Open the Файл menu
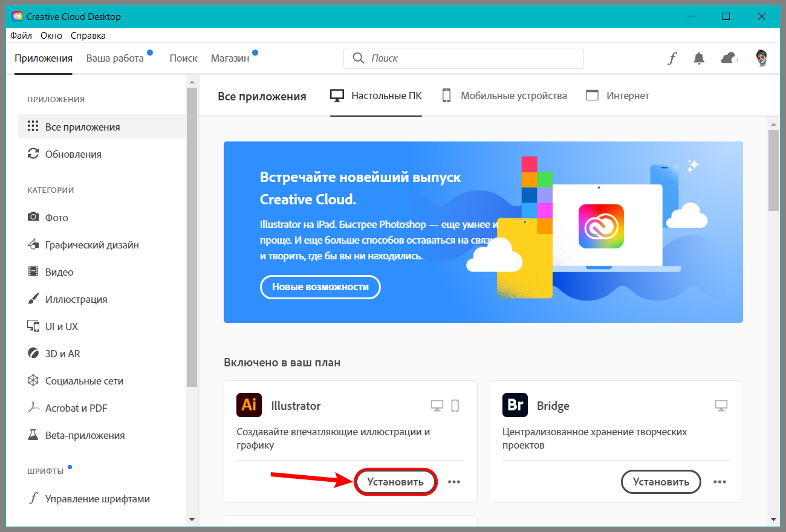Image resolution: width=786 pixels, height=532 pixels. click(x=21, y=36)
